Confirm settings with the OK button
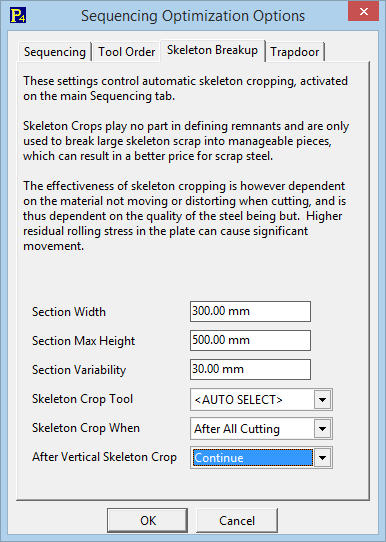The width and height of the screenshot is (386, 542). [148, 520]
